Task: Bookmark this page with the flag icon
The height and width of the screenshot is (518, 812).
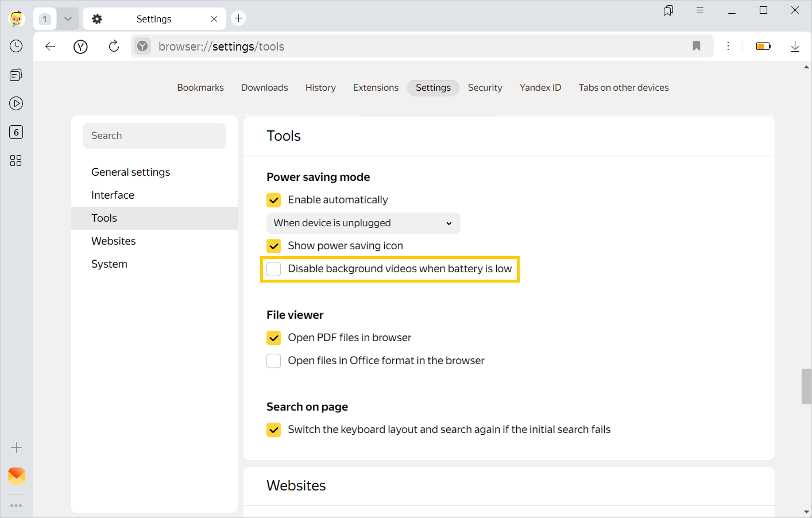Action: [696, 46]
